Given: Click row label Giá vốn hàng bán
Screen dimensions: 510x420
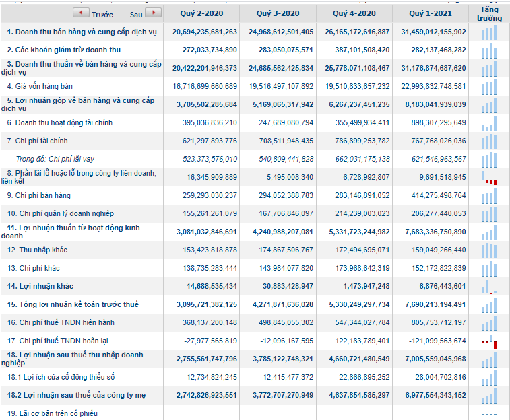Looking at the screenshot, I should point(40,86).
